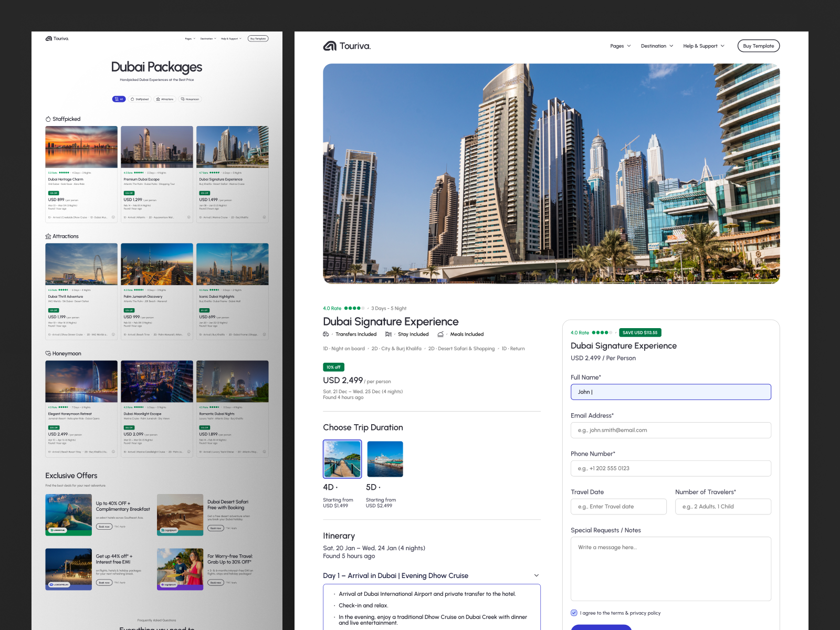The image size is (840, 630).
Task: Open the Destination dropdown menu
Action: coord(656,46)
